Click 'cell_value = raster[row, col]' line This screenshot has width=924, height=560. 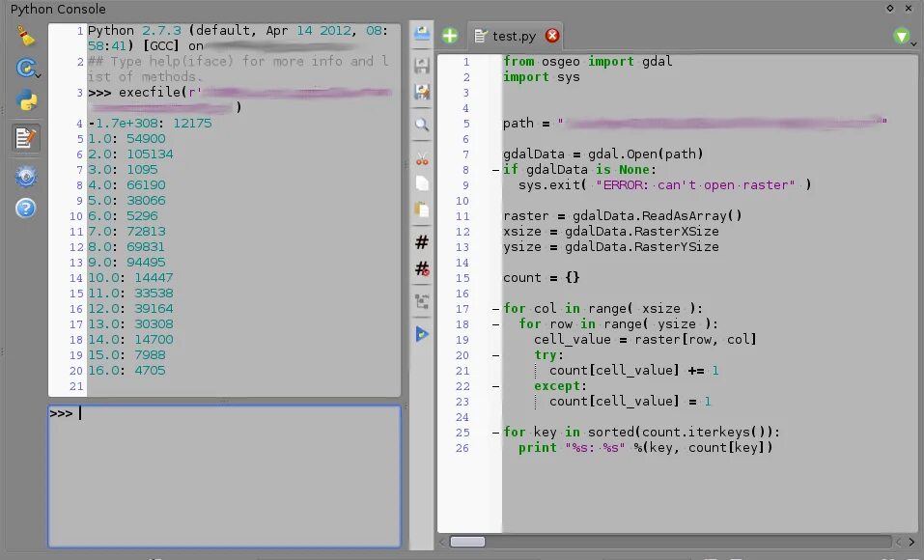pos(645,340)
